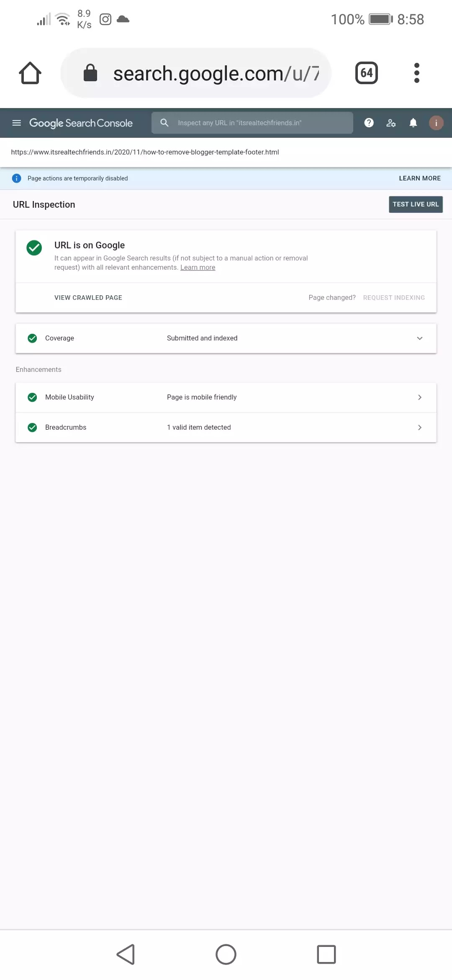
Task: Click the Test Live URL button
Action: click(x=416, y=204)
